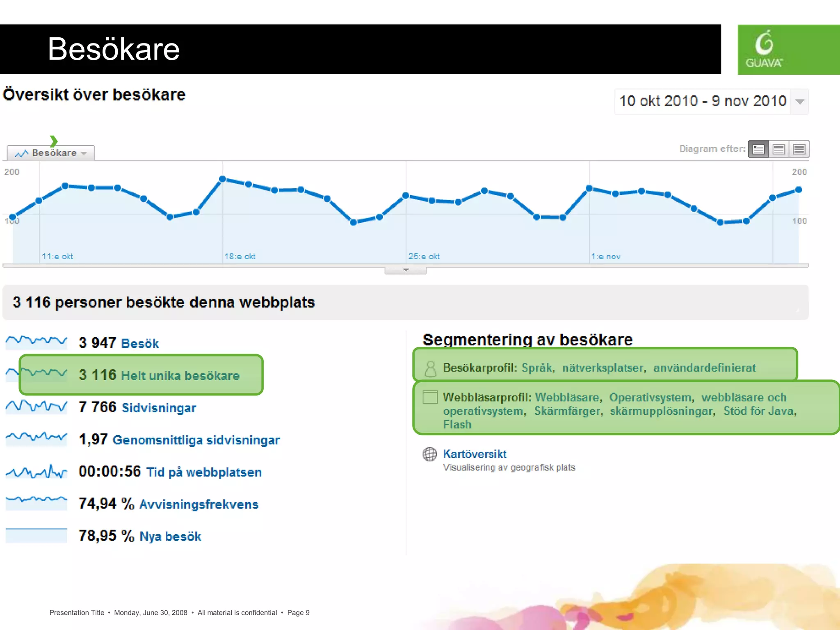840x630 pixels.
Task: Click the 18:e okt peak data point
Action: point(222,179)
